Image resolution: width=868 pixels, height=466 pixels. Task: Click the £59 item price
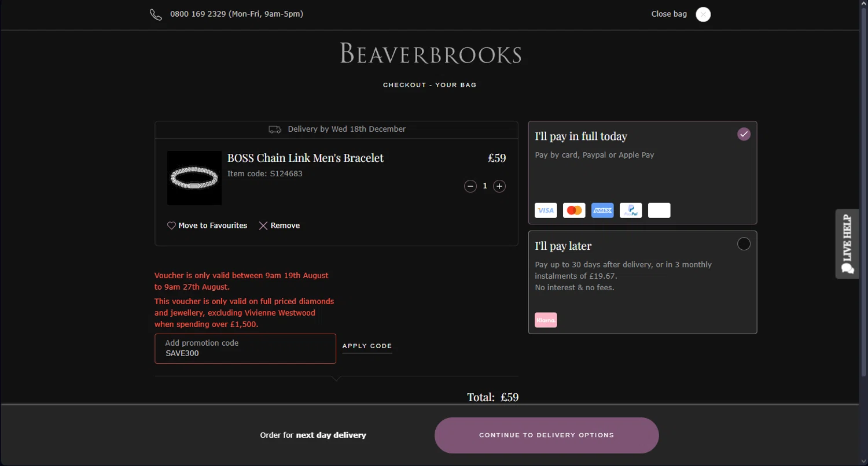coord(497,158)
